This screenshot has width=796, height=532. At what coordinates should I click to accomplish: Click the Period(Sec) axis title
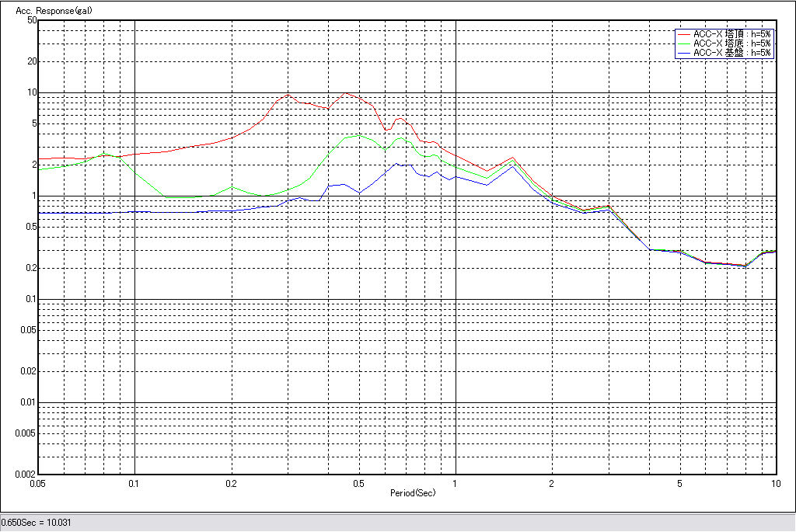413,492
